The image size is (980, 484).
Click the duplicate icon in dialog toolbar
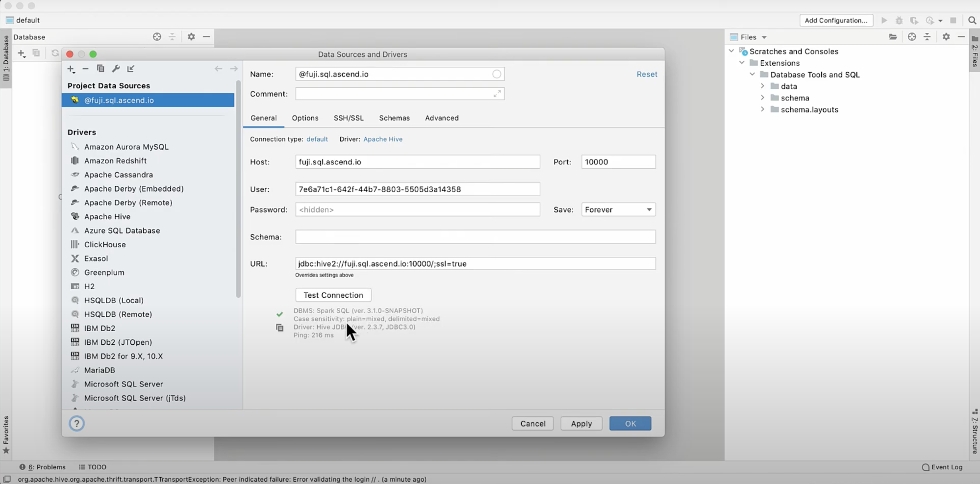pos(101,69)
